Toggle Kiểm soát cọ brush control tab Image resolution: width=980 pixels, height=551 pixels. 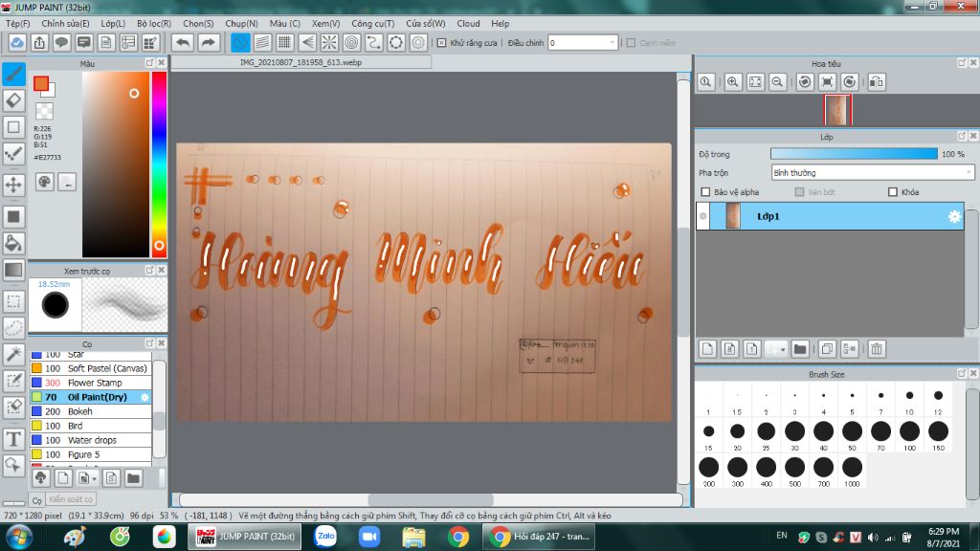(x=71, y=499)
